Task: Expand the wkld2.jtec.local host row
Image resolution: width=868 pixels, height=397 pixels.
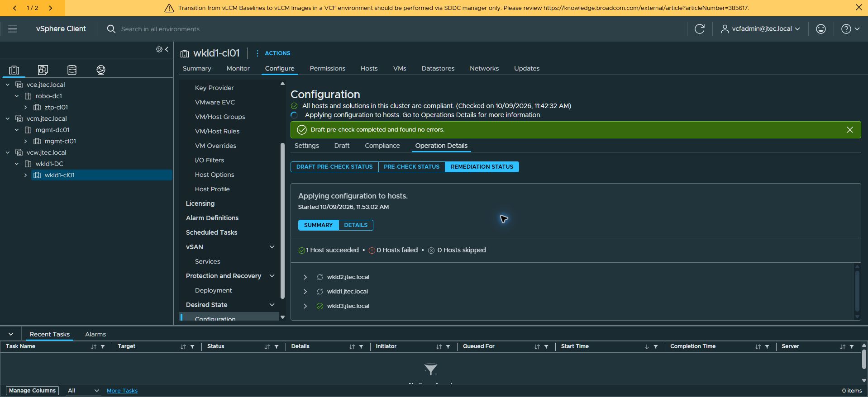Action: tap(305, 277)
